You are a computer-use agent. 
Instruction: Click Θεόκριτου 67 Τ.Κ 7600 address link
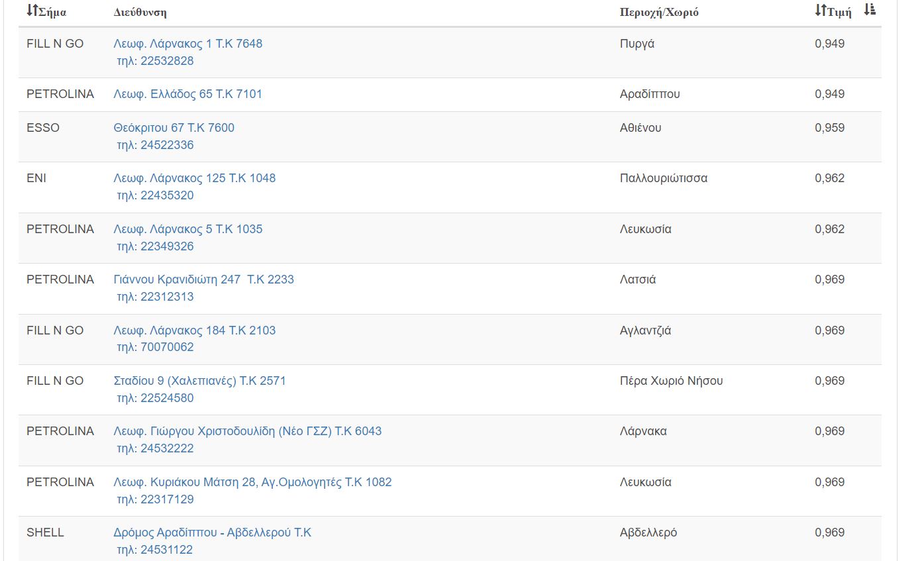174,128
